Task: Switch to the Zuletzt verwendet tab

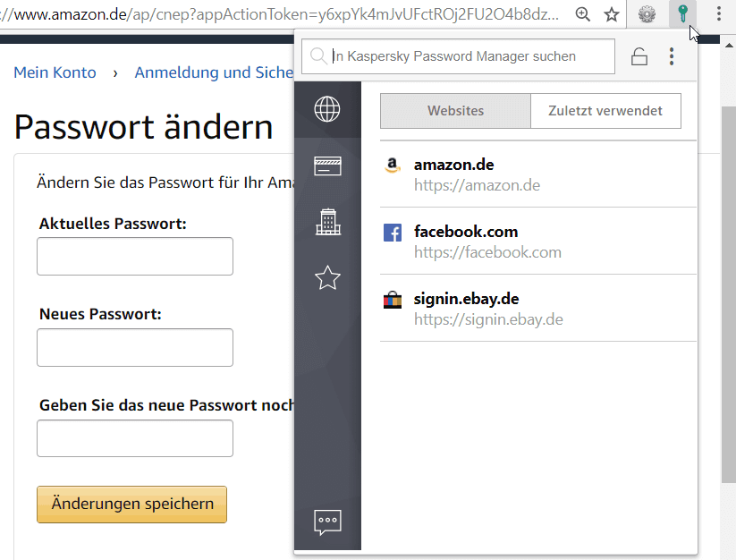Action: (x=605, y=111)
